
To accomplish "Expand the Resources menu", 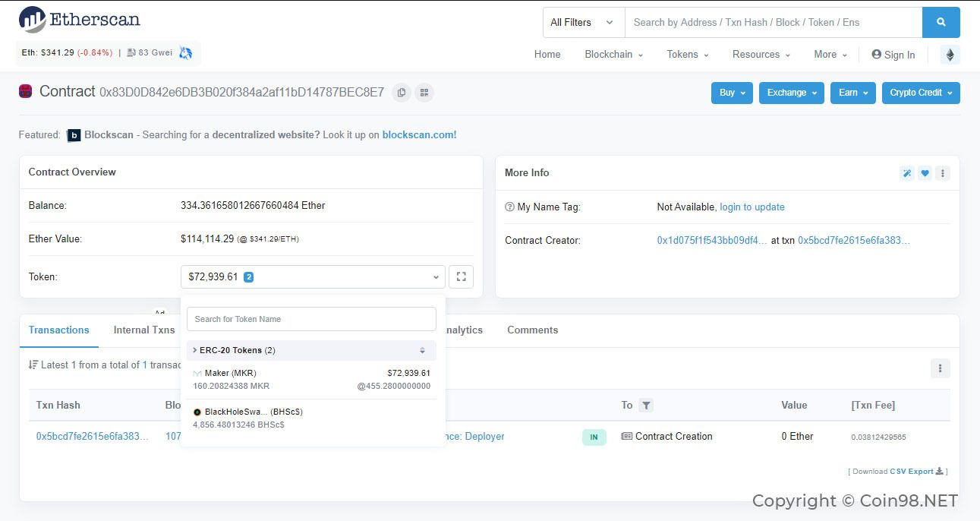I will pyautogui.click(x=761, y=55).
